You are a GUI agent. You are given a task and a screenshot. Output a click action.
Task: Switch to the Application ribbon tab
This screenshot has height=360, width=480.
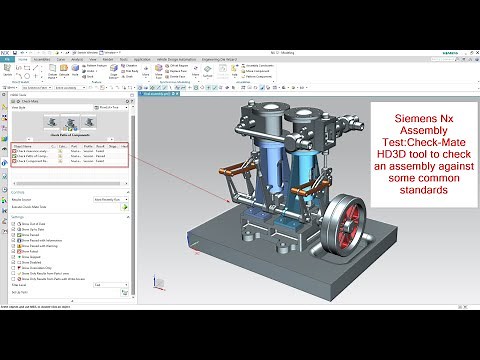coord(142,59)
